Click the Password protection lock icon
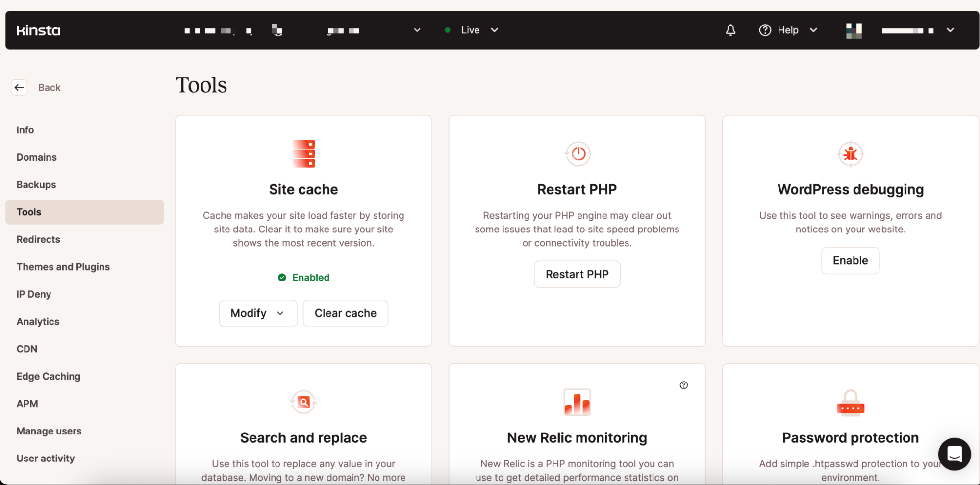Image resolution: width=980 pixels, height=485 pixels. (850, 403)
